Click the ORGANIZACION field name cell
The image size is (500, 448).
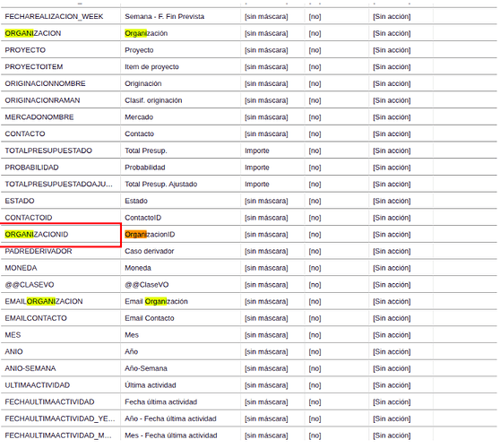[61, 33]
